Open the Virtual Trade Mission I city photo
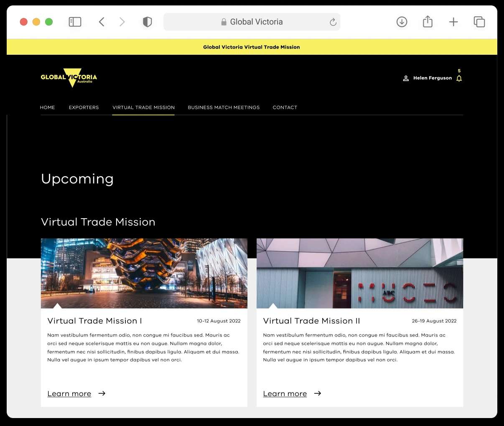504x426 pixels. click(144, 273)
